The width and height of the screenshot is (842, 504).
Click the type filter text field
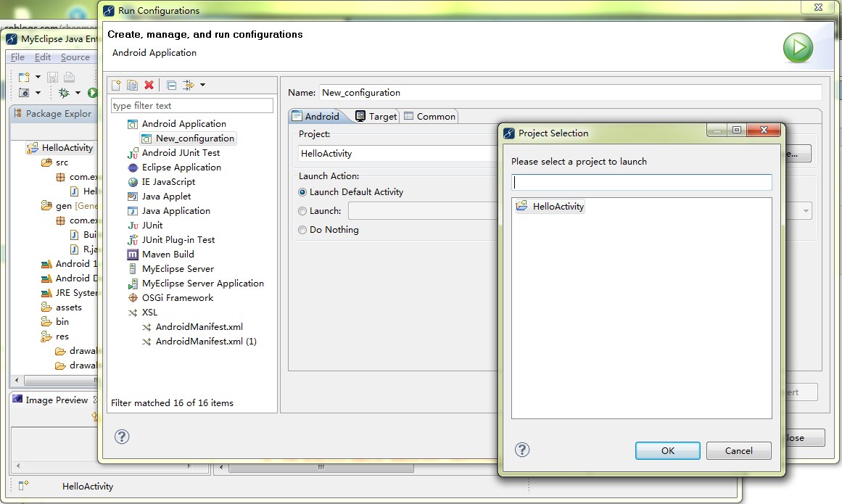191,105
